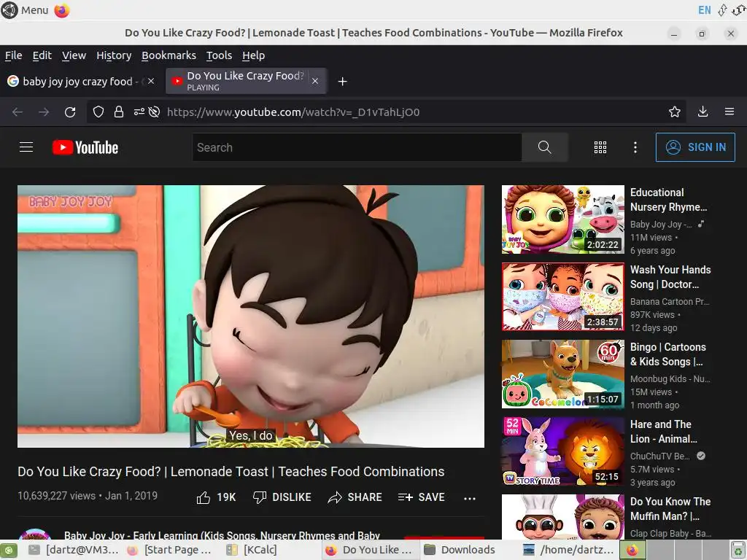Viewport: 747px width, 560px height.
Task: Open the KCalc taskbar entry
Action: [x=252, y=550]
